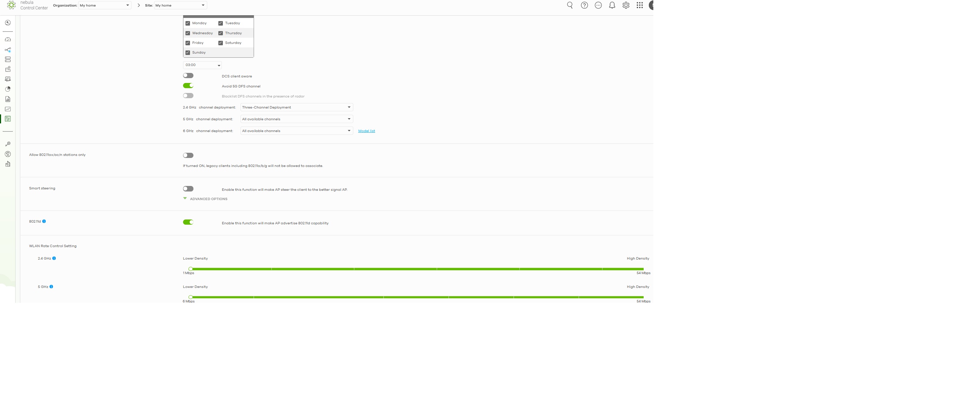
Task: Open 2.4 GHz channel deployment dropdown
Action: [x=296, y=107]
